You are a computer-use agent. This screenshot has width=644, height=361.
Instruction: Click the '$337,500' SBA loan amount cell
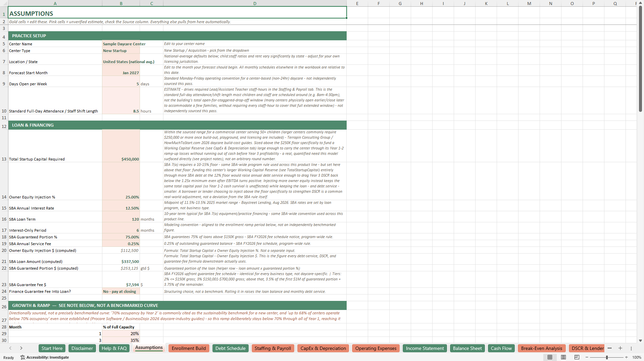click(121, 259)
